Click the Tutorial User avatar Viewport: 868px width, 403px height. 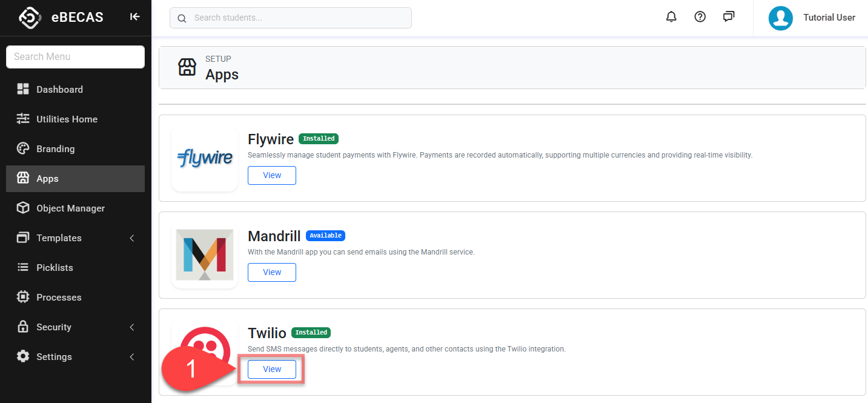click(781, 18)
